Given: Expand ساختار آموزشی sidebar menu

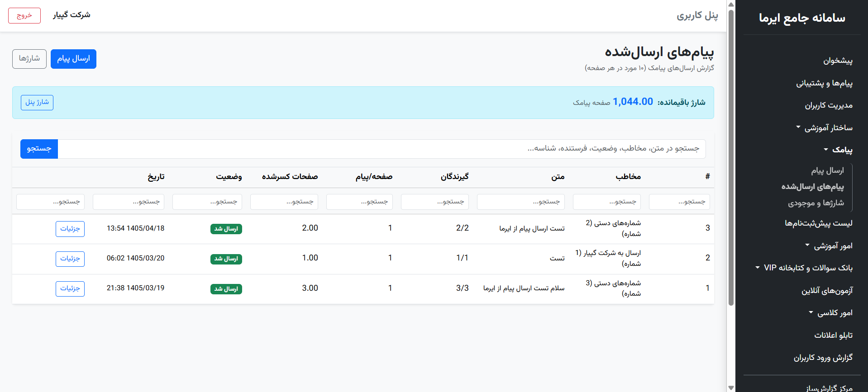Looking at the screenshot, I should point(824,128).
